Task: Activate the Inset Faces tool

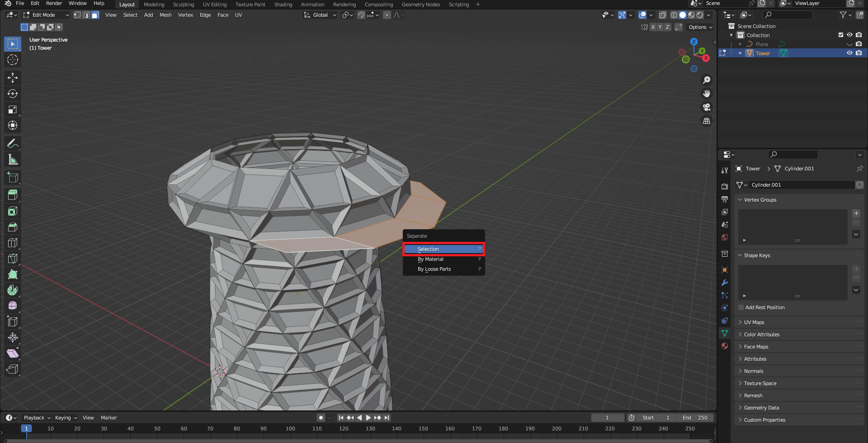Action: tap(13, 211)
